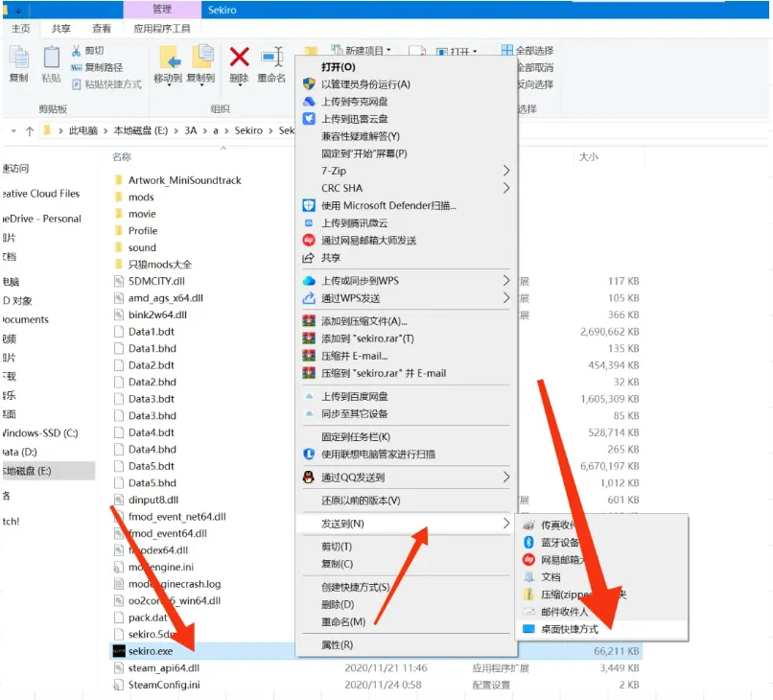Click the red Delete (删除) icon
The image size is (773, 700).
pyautogui.click(x=239, y=57)
